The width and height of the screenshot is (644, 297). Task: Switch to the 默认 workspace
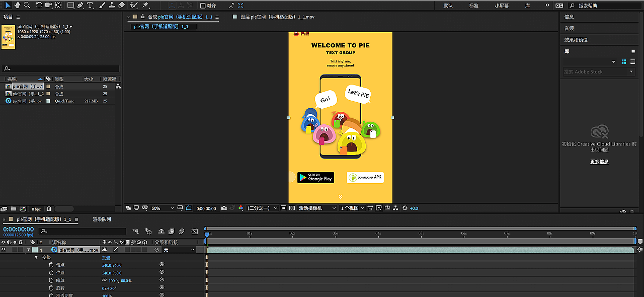[448, 6]
